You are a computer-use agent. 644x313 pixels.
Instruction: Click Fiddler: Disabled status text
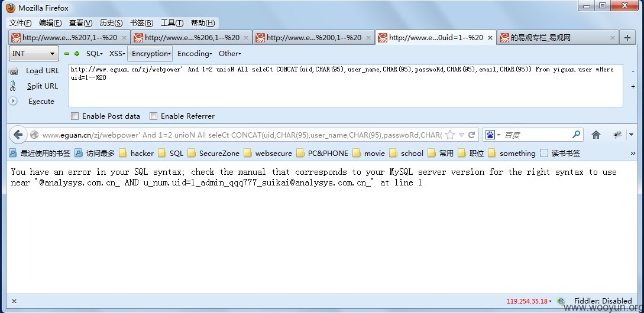[603, 301]
